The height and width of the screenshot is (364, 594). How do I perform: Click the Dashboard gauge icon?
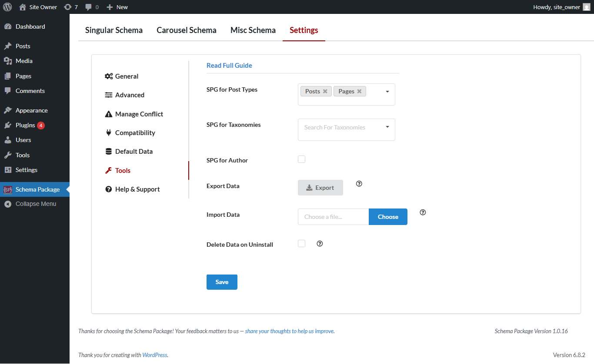pos(8,26)
